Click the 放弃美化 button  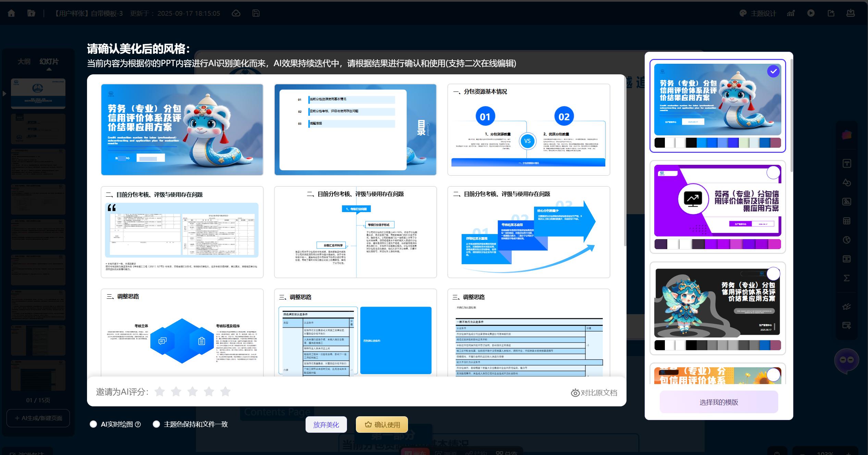pyautogui.click(x=326, y=425)
